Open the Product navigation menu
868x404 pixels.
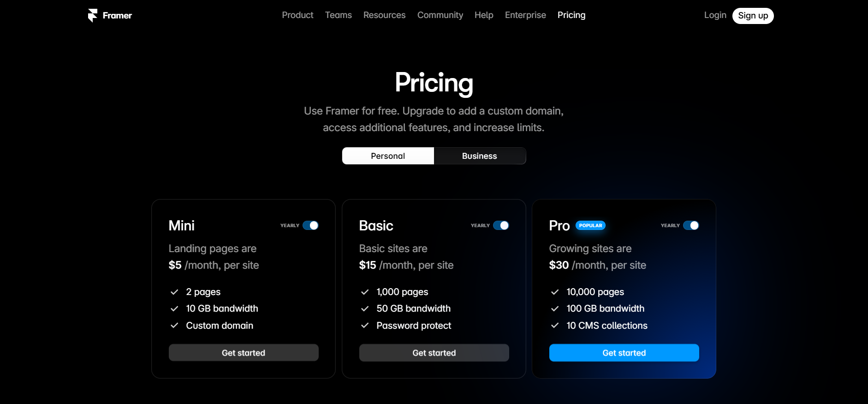coord(297,15)
